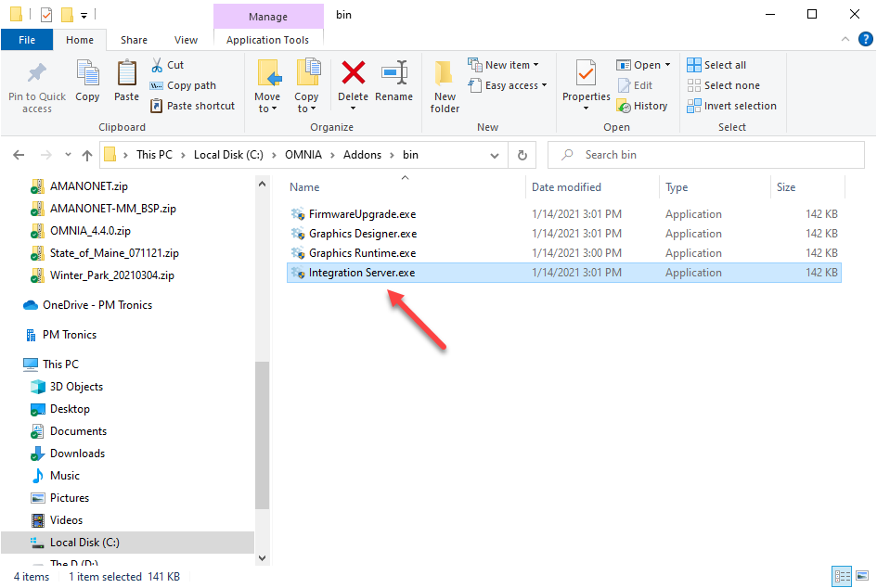Expand the address bar history dropdown
Viewport: 877px width, 588px height.
coord(495,156)
